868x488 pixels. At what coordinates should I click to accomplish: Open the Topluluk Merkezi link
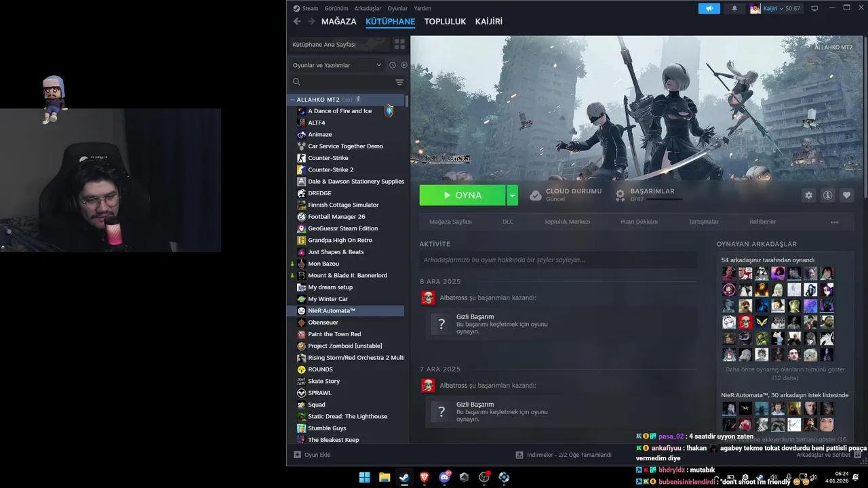click(x=567, y=222)
